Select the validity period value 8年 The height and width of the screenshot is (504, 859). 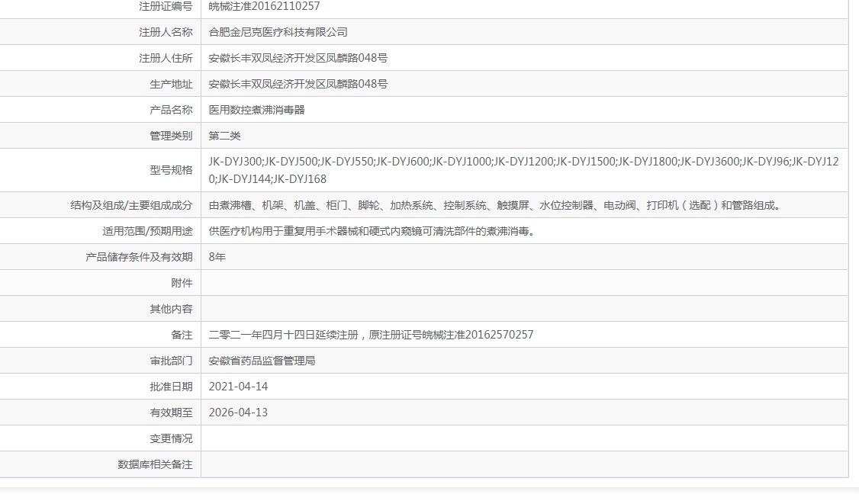pyautogui.click(x=217, y=257)
